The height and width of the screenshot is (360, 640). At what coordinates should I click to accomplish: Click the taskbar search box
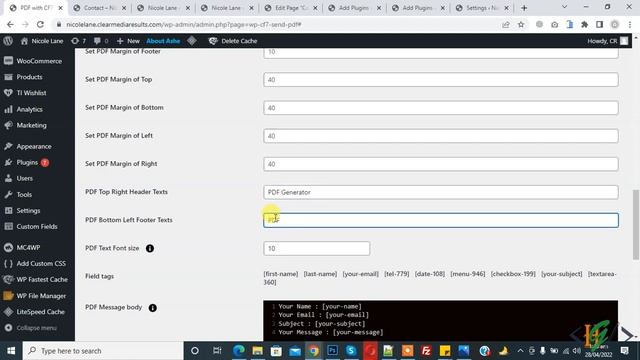click(x=102, y=351)
